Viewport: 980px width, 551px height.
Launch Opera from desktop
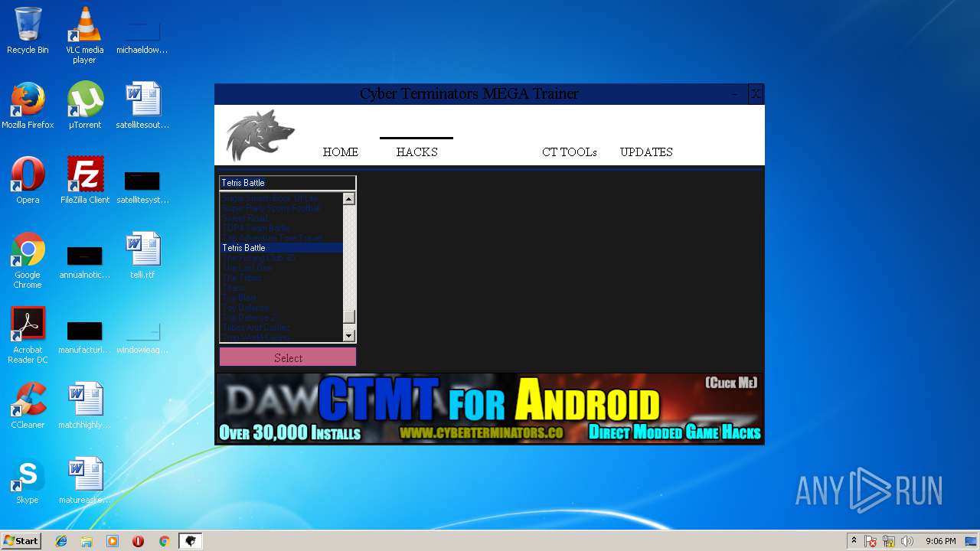(28, 181)
